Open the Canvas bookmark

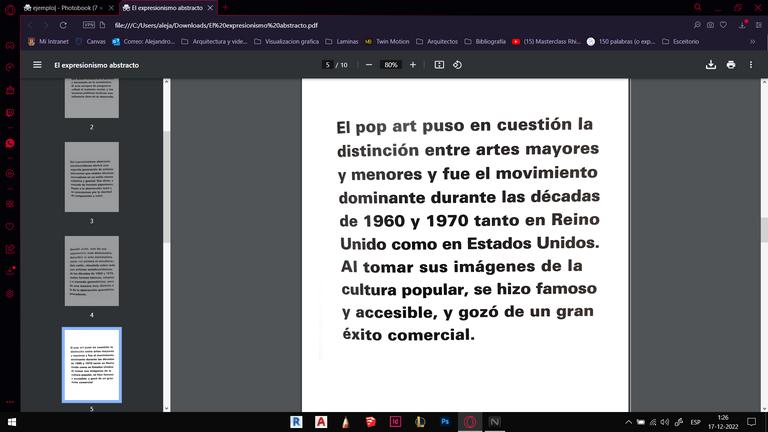[91, 42]
